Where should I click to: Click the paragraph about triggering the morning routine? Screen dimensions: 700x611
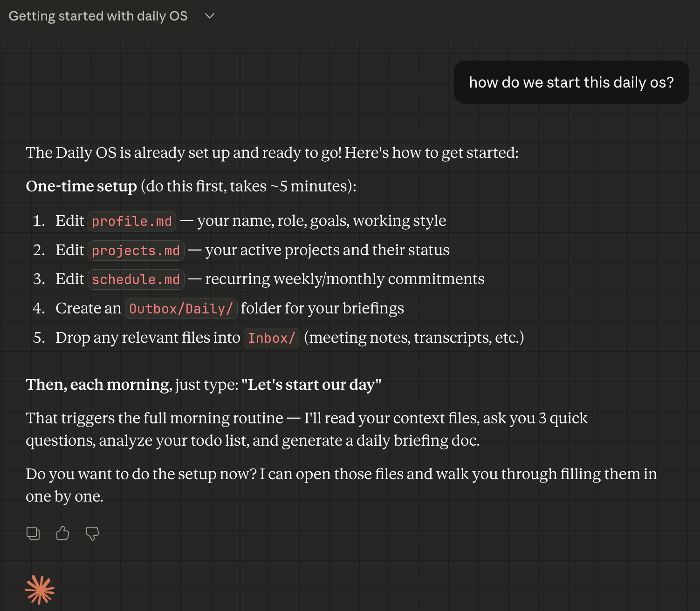307,429
